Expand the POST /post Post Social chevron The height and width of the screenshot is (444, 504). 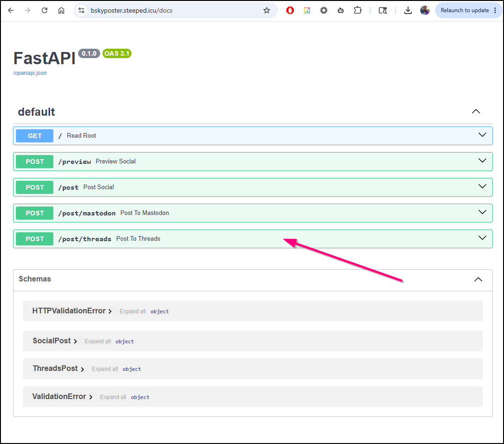pyautogui.click(x=482, y=186)
